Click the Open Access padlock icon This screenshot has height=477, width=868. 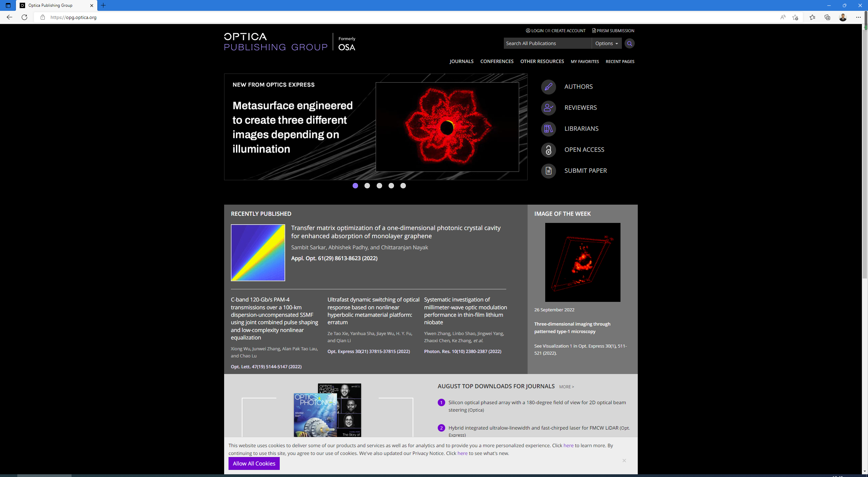548,150
